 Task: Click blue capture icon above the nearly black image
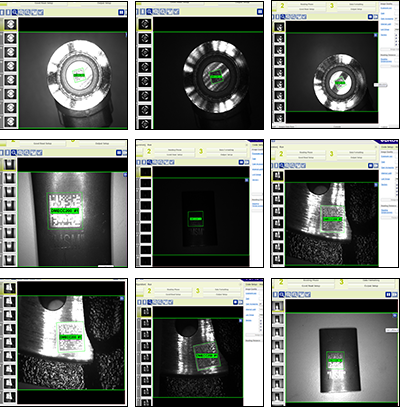pos(241,162)
